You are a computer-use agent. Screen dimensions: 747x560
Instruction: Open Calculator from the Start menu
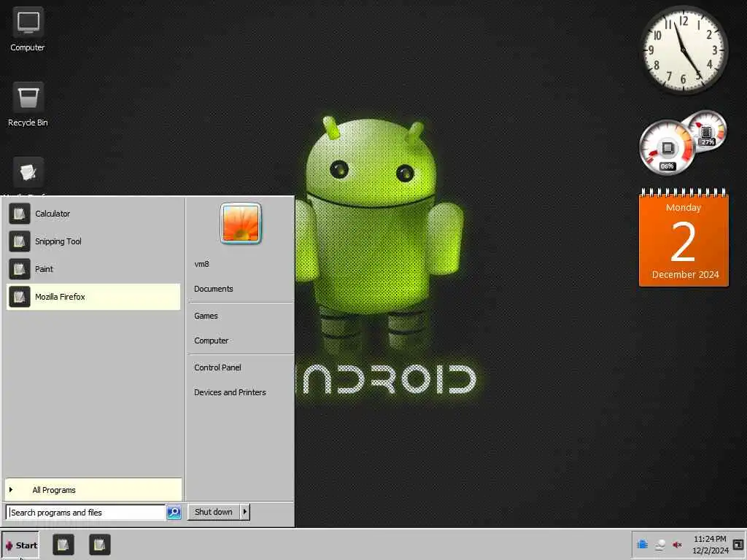tap(93, 214)
